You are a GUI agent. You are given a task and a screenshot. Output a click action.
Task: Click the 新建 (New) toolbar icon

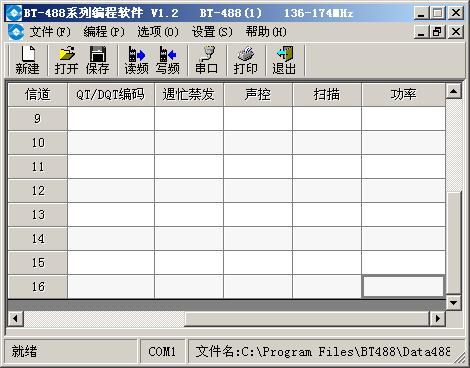tap(27, 61)
